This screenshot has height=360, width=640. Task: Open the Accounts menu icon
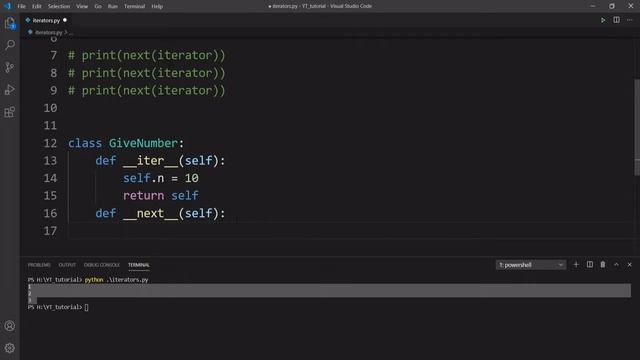[x=10, y=326]
